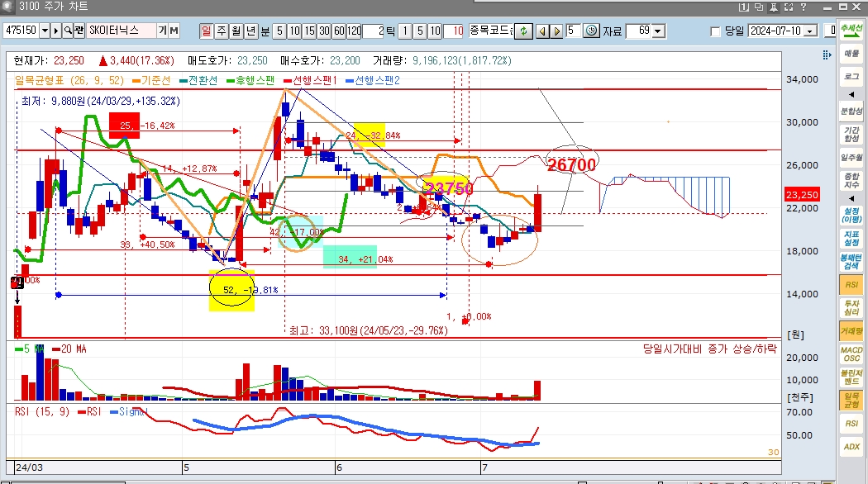This screenshot has height=484, width=868.
Task: Select the 년 yearly period toggle
Action: tap(251, 31)
